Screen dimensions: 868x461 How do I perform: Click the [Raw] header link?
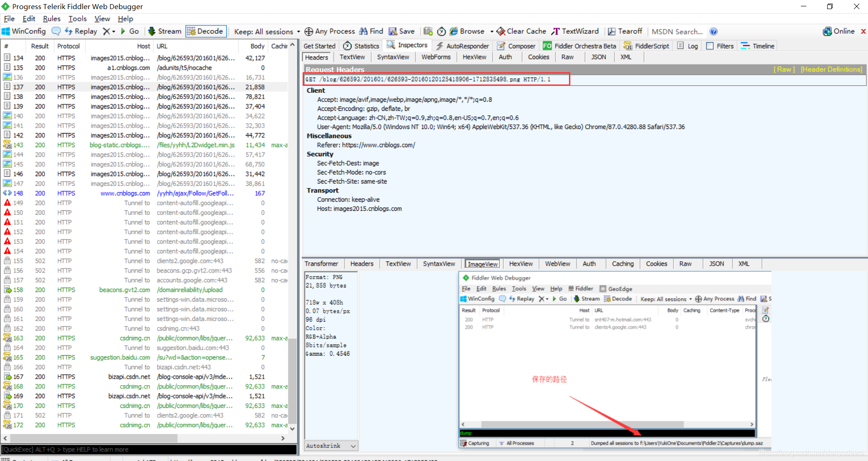click(x=784, y=69)
